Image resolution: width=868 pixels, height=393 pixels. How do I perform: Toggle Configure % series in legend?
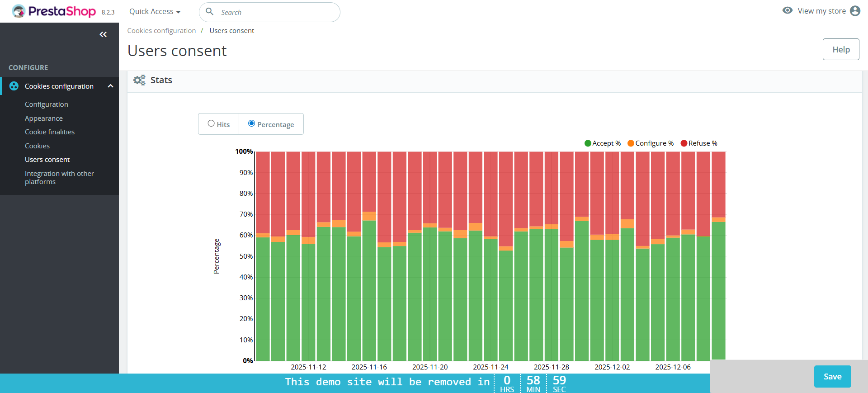pos(651,143)
